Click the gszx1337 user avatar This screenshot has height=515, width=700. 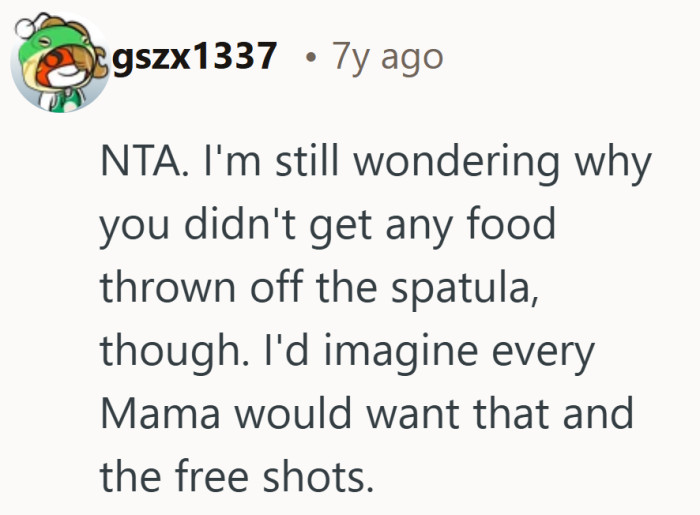(60, 62)
